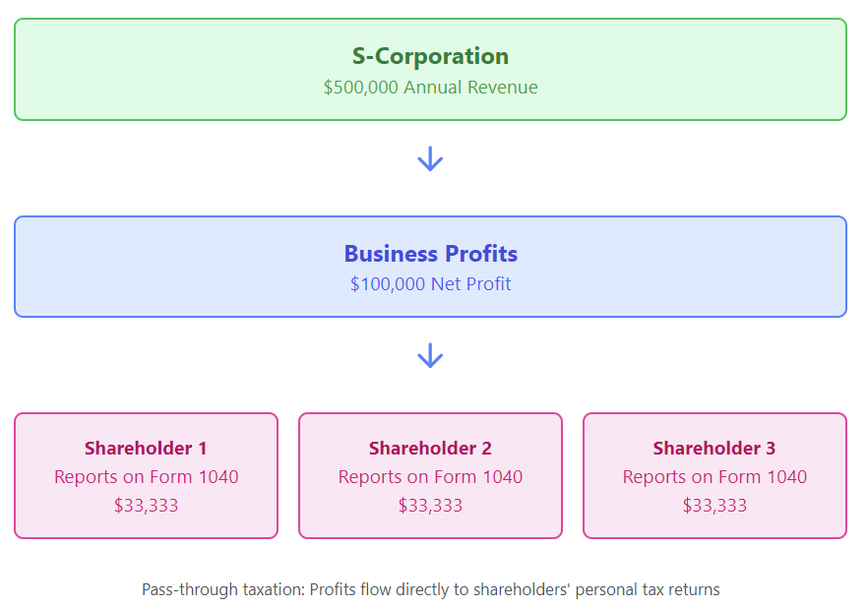This screenshot has width=868, height=608.
Task: Click the down arrow below S-Corporation box
Action: point(430,158)
